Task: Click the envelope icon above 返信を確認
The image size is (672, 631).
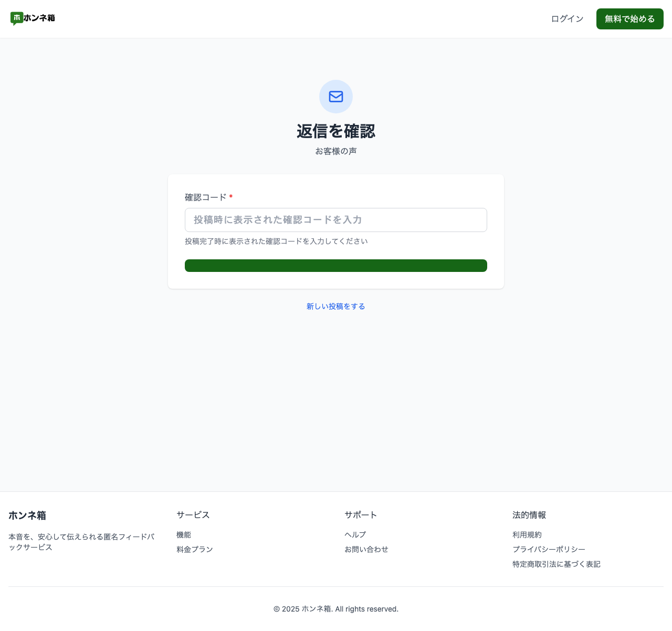Action: [x=335, y=97]
